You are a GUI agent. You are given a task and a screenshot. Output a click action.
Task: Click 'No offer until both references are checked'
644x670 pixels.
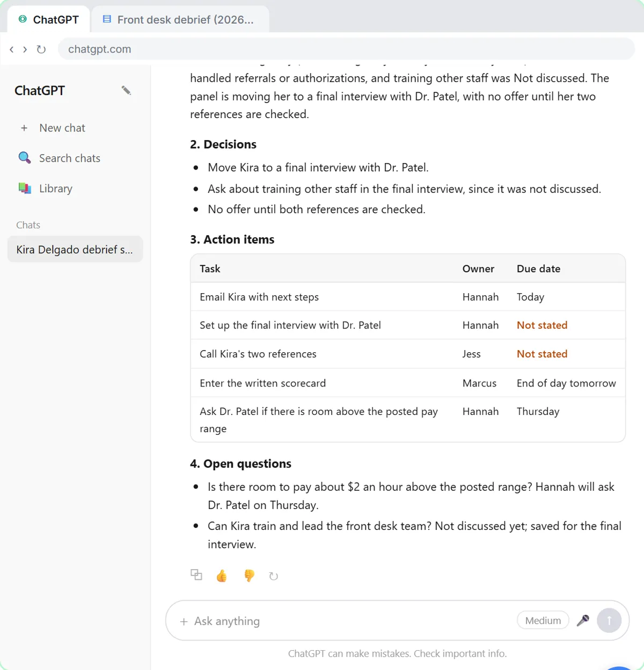[x=317, y=209]
